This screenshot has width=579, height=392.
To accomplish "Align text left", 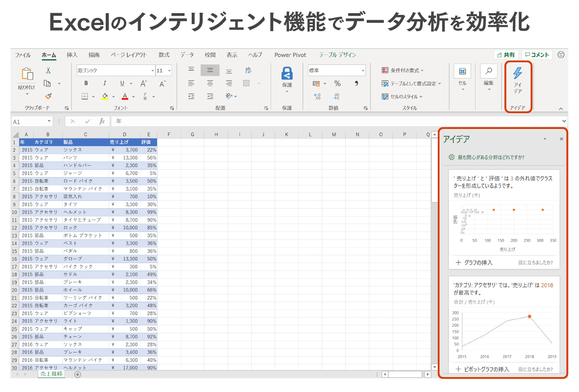I will tap(191, 83).
